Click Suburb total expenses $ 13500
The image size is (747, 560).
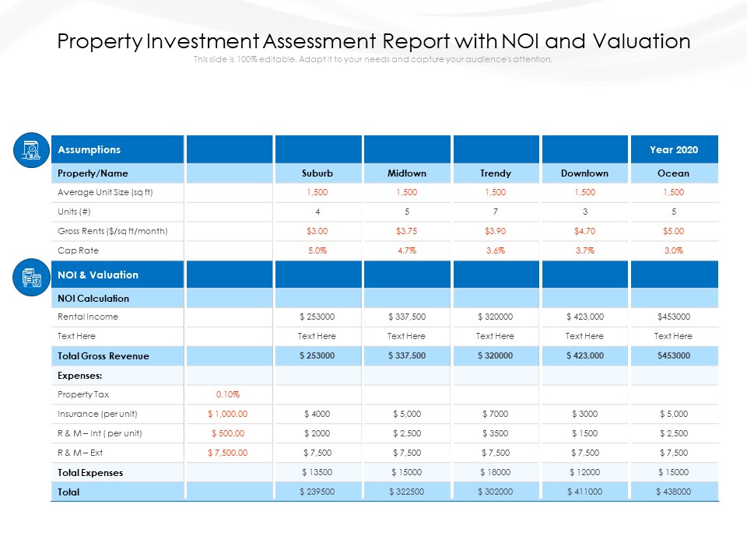point(317,472)
